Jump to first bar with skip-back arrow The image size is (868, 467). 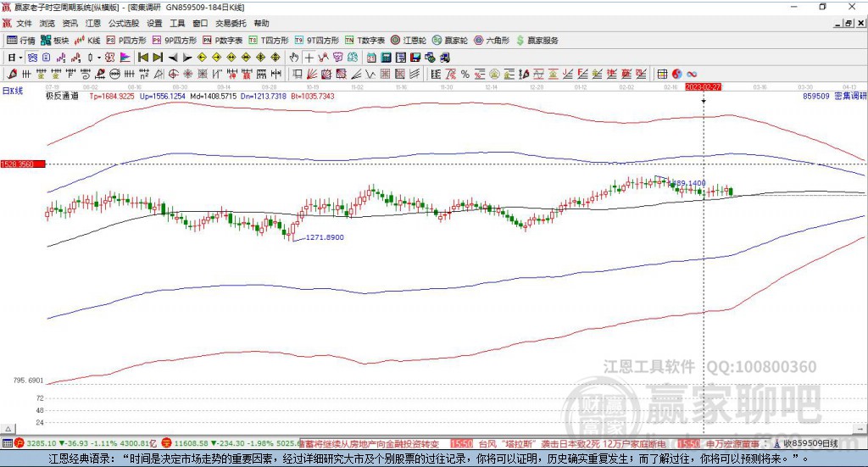click(x=142, y=57)
